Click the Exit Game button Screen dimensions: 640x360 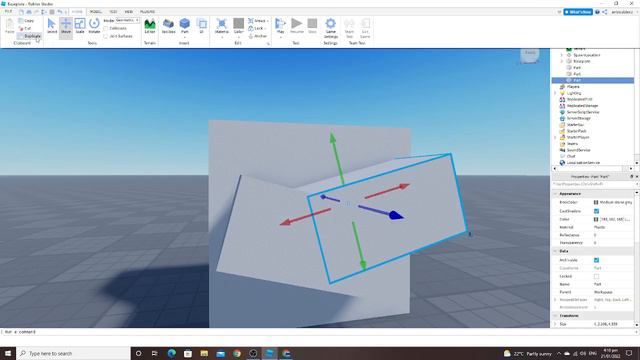[x=365, y=28]
